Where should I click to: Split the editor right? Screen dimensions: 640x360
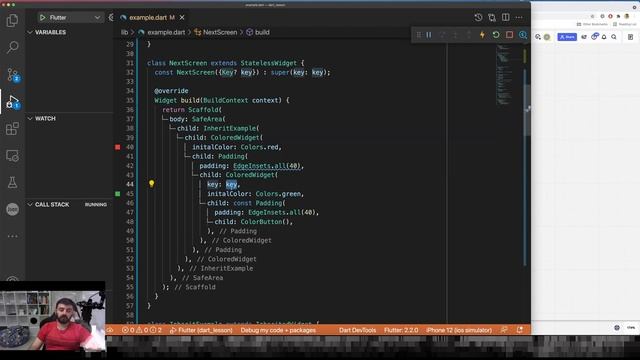tap(506, 18)
